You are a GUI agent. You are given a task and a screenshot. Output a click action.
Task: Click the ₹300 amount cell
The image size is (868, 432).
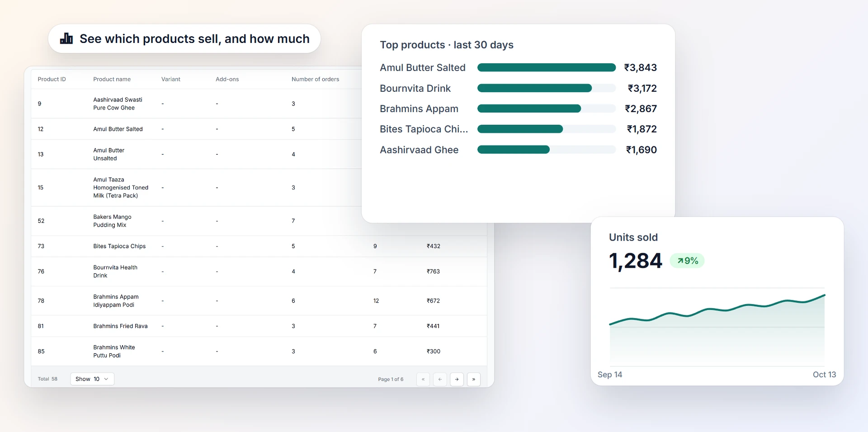(433, 351)
